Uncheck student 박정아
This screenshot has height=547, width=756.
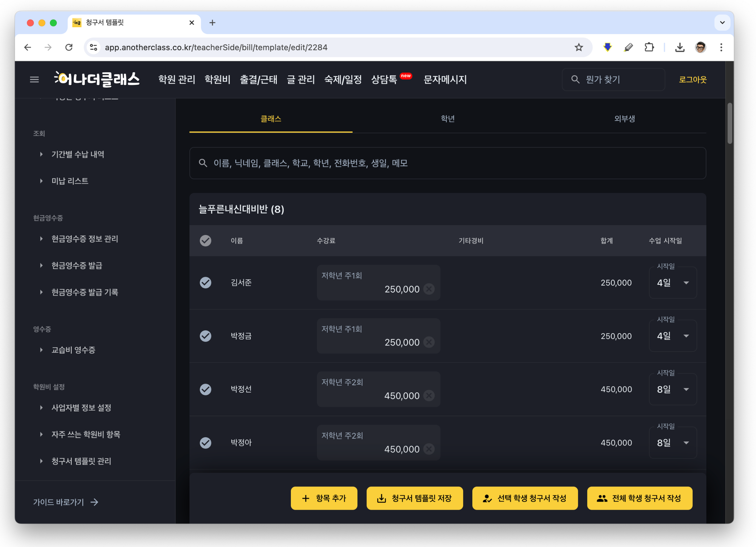click(206, 443)
